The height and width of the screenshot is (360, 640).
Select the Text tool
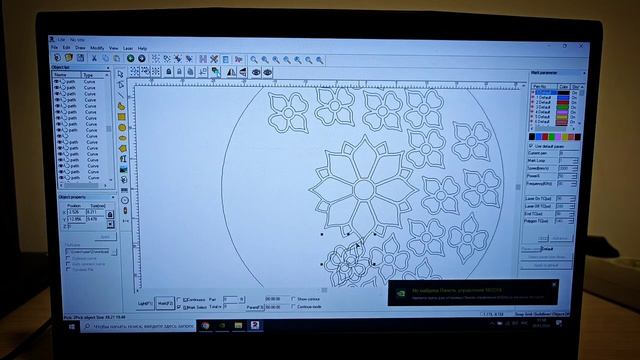(x=123, y=159)
